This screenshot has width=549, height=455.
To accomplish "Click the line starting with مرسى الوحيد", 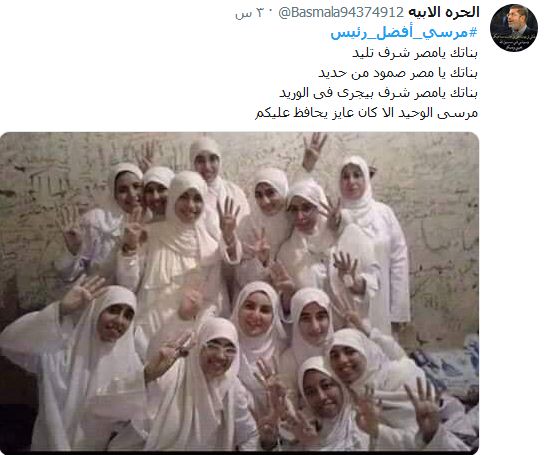I will pos(367,113).
